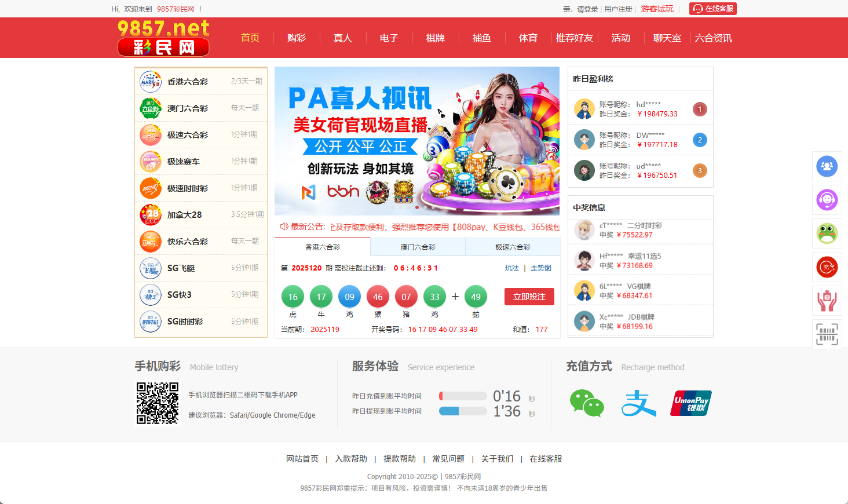Click the UnionPay 银联 logo
Screen dimensions: 848x504
point(690,403)
